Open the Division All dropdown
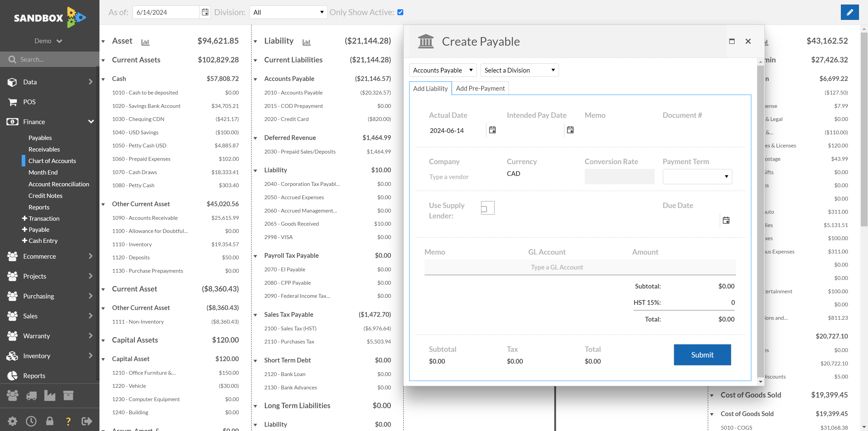Viewport: 868px width, 431px height. (288, 12)
